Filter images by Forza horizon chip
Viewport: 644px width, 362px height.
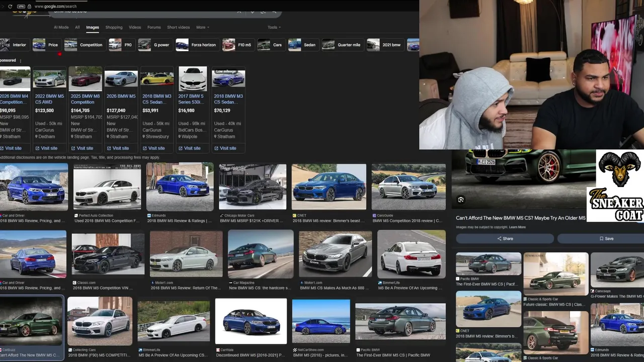pyautogui.click(x=197, y=45)
